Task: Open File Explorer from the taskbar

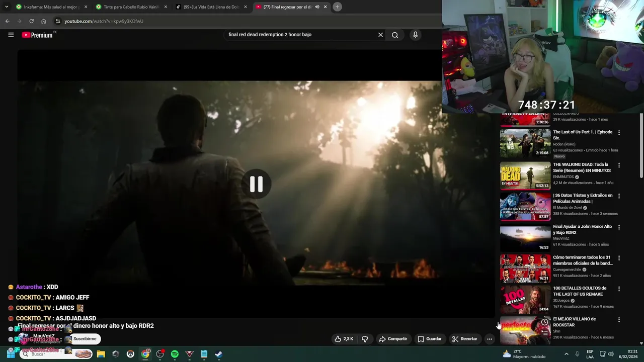Action: click(101, 354)
